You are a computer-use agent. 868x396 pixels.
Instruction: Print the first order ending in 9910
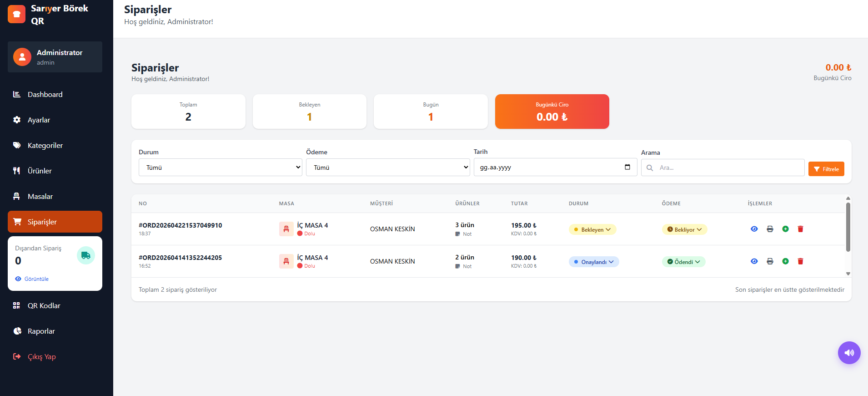(770, 229)
